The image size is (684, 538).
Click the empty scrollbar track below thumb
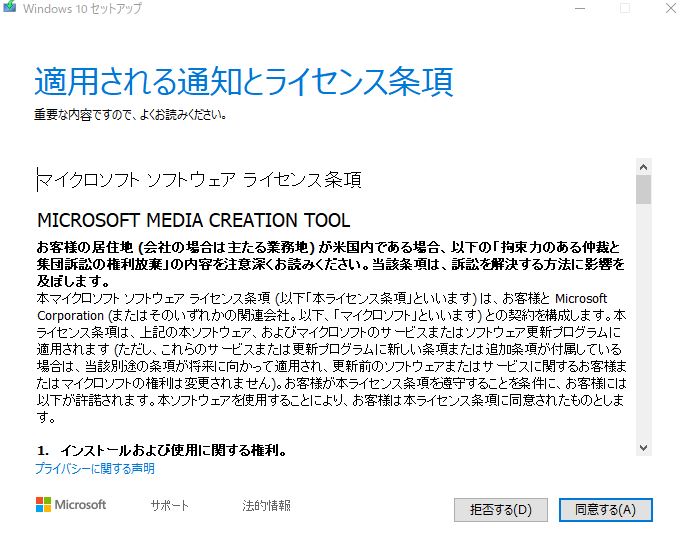(643, 322)
